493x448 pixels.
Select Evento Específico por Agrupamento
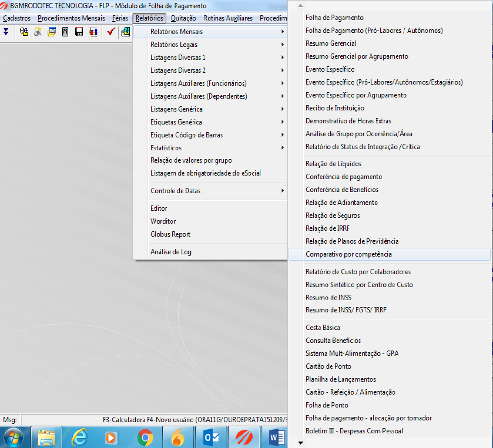coord(356,95)
